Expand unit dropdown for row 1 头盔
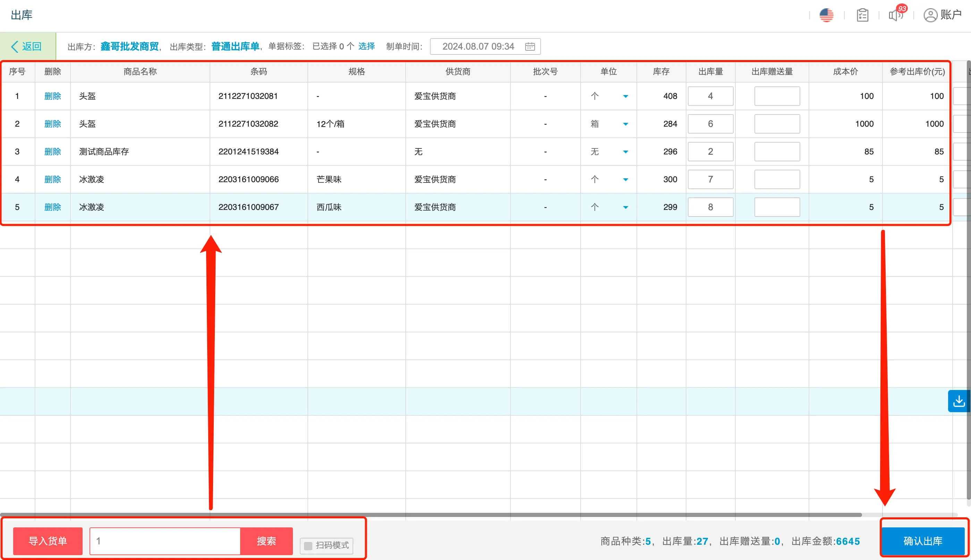 626,96
